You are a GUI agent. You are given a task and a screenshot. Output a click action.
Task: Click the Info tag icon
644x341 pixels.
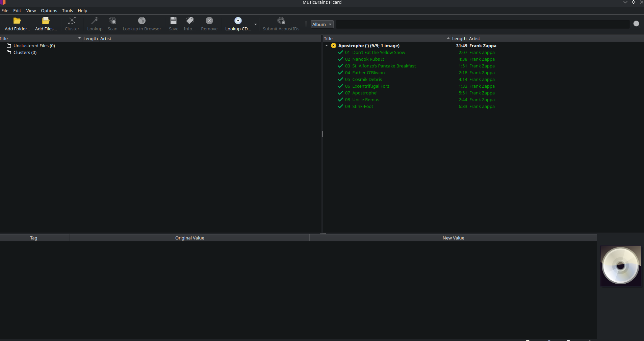(x=190, y=21)
